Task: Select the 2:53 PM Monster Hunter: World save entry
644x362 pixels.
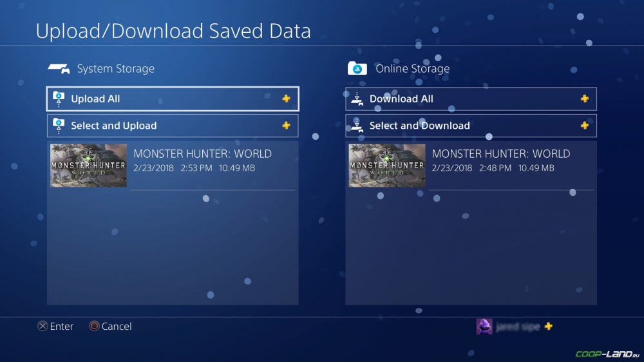Action: 173,166
